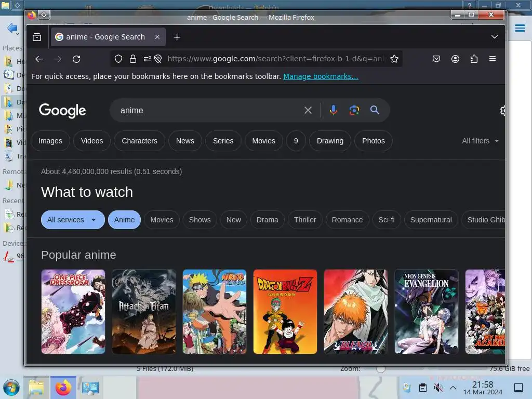Viewport: 532px width, 399px height.
Task: Toggle the Movies chip in What to watch
Action: (162, 220)
